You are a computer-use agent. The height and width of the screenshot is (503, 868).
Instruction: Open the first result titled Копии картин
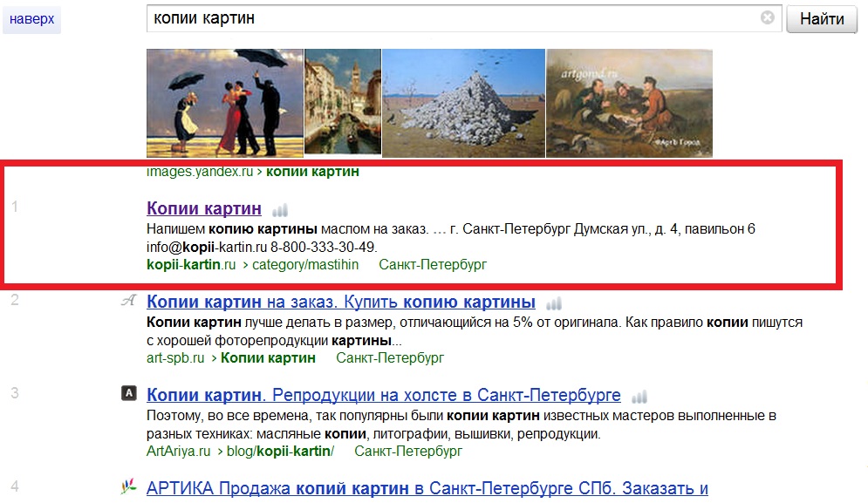click(204, 208)
